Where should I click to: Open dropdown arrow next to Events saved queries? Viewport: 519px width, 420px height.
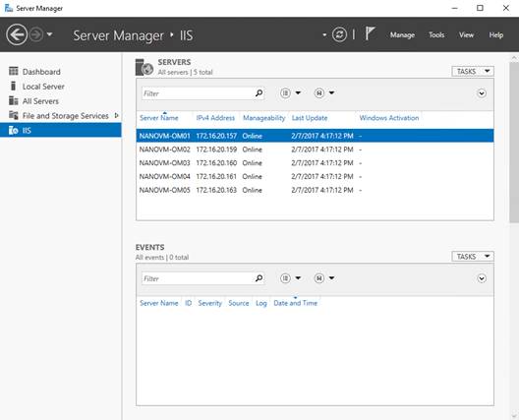point(331,278)
